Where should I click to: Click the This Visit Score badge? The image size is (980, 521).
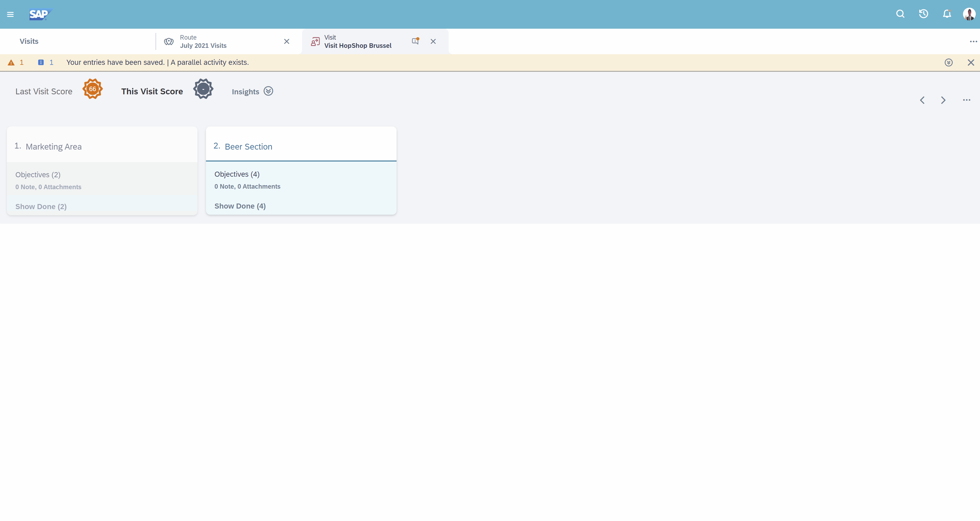tap(203, 89)
